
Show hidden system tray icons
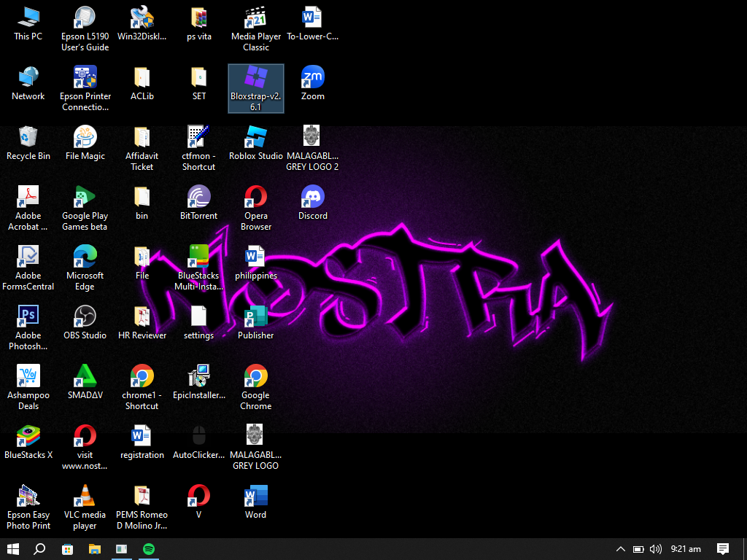click(x=621, y=549)
